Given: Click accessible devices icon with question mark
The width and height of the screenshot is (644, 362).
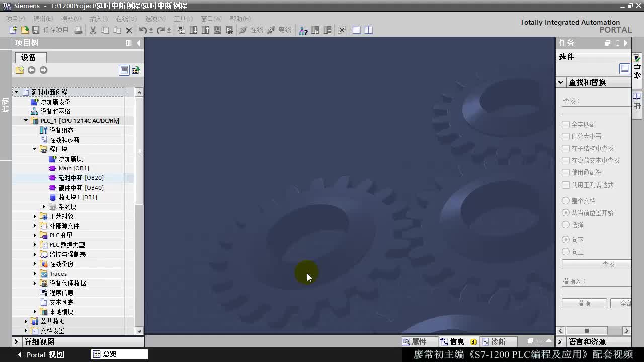Looking at the screenshot, I should click(x=303, y=30).
